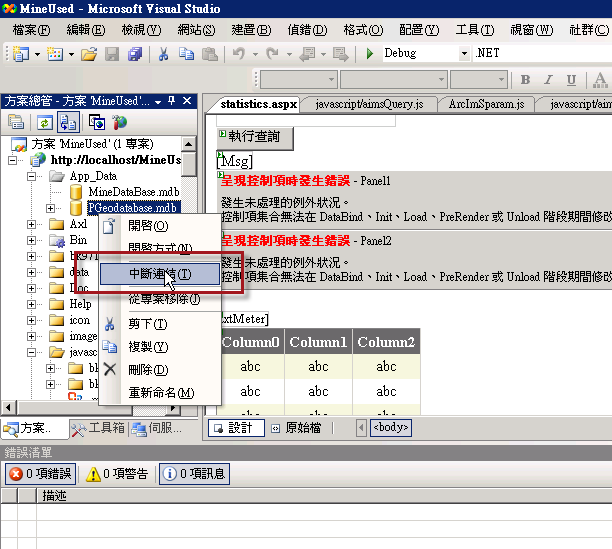Click the Open File folder icon
Viewport: 612px width, 549px height.
click(x=89, y=54)
